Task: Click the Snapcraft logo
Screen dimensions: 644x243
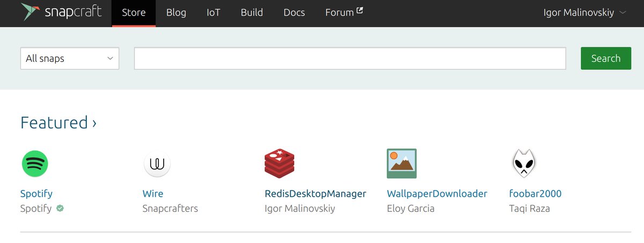Action: 61,12
